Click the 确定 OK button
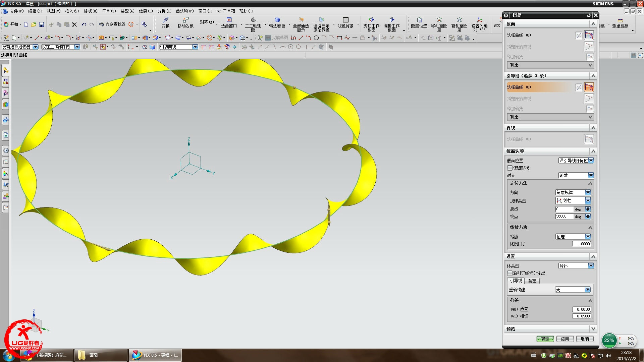The width and height of the screenshot is (644, 362). click(x=545, y=339)
